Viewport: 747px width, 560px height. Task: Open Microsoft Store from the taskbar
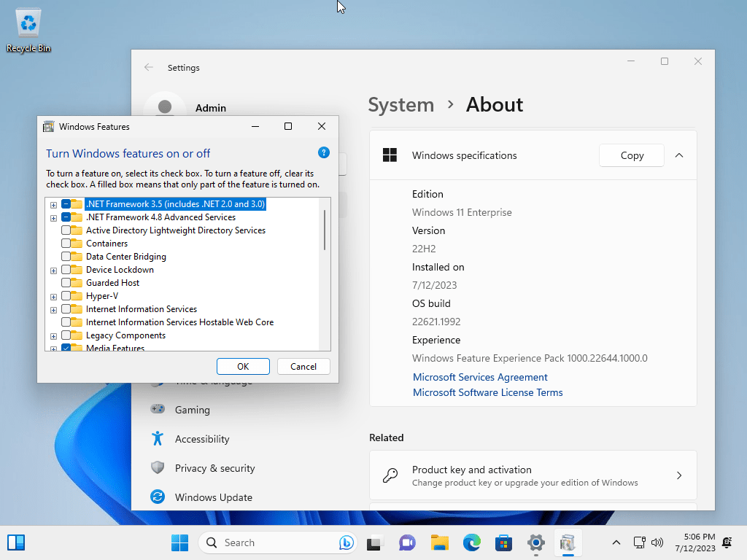(x=503, y=542)
